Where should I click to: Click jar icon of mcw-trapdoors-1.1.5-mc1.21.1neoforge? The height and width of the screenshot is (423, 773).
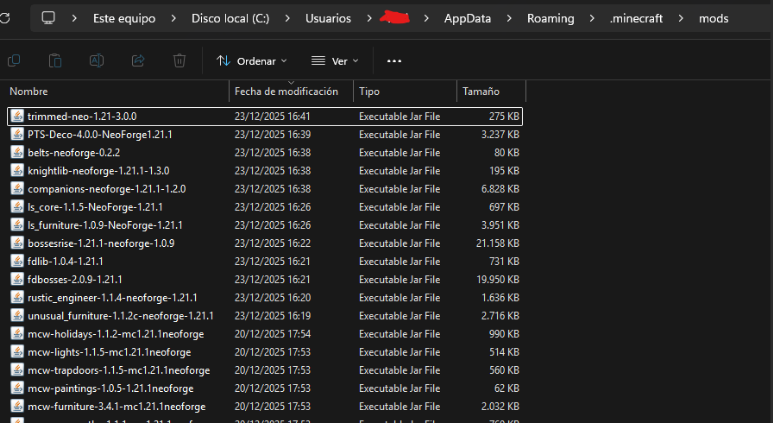[x=17, y=370]
